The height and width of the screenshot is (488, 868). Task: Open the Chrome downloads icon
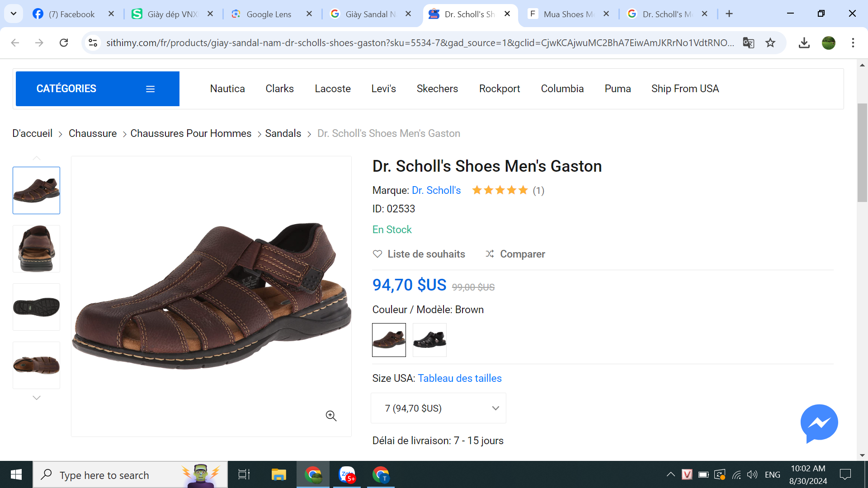point(804,43)
